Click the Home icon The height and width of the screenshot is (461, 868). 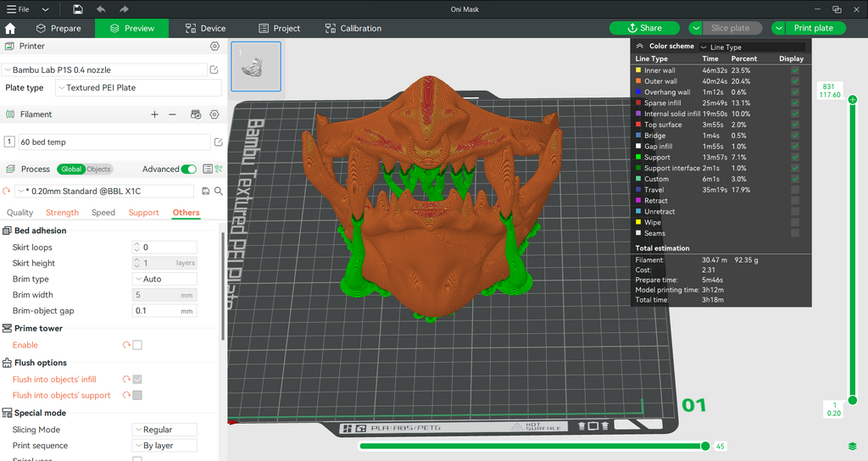[10, 28]
